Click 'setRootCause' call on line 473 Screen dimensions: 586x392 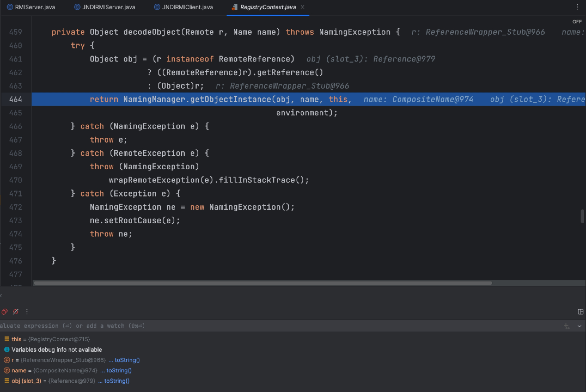pyautogui.click(x=133, y=220)
